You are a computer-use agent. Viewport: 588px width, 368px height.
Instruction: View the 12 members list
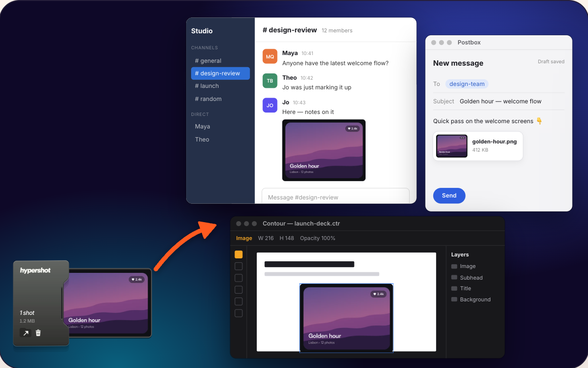coord(337,30)
